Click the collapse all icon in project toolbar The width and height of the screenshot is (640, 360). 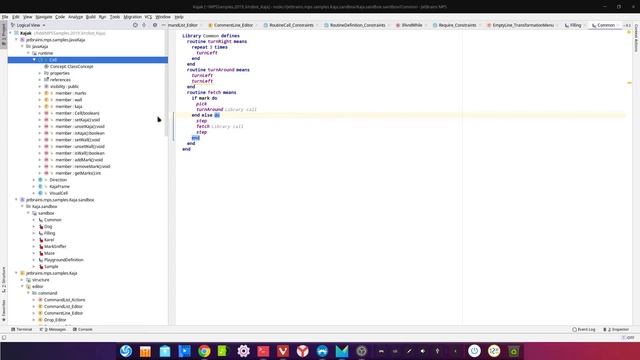(144, 25)
